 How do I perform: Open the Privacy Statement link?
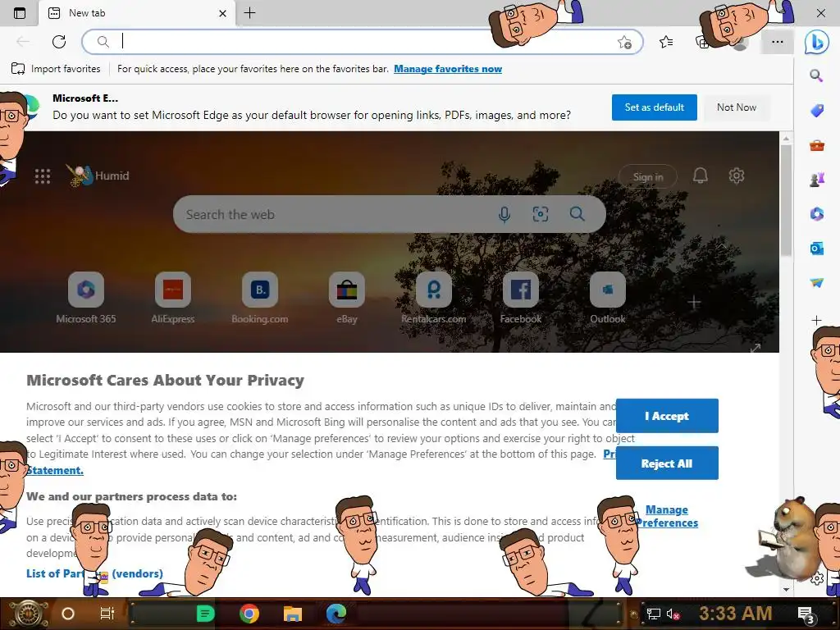point(56,470)
